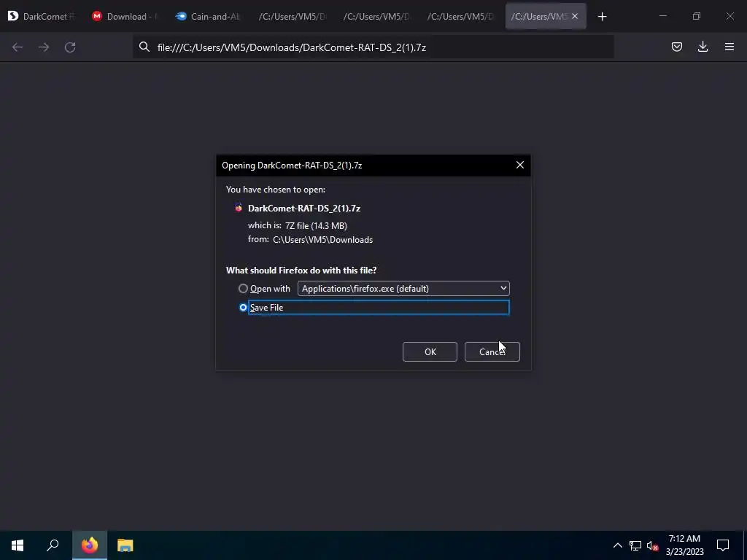The height and width of the screenshot is (560, 747).
Task: Click the search icon in the address bar
Action: [x=144, y=47]
